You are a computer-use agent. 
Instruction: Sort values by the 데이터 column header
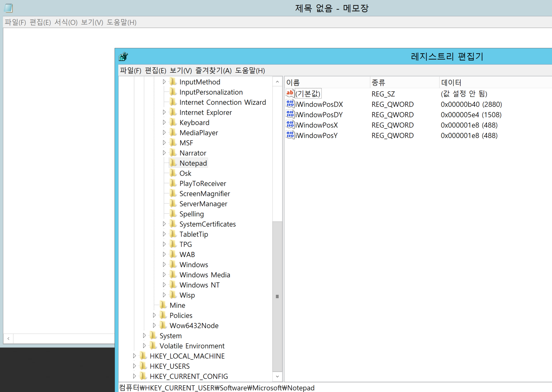tap(458, 82)
